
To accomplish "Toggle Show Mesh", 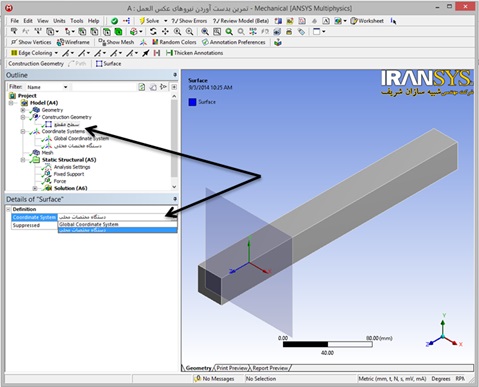I will pyautogui.click(x=116, y=42).
